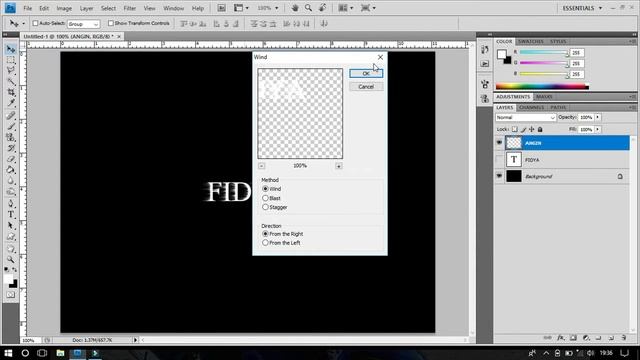Switch to the Channels tab
This screenshot has height=360, width=640.
click(531, 107)
